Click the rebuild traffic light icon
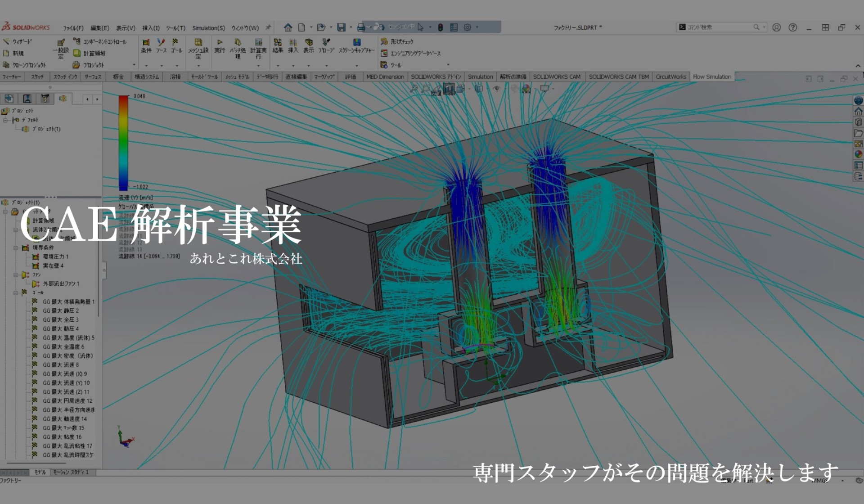864x504 pixels. 441,27
